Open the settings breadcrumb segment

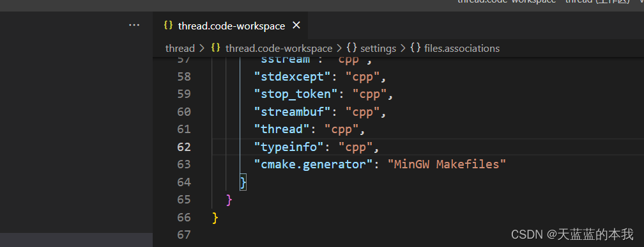click(x=378, y=49)
